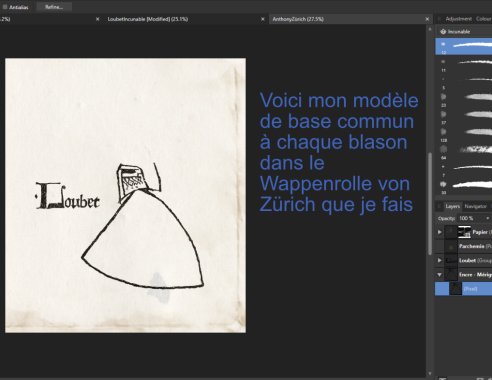492x380 pixels.
Task: Select the highlighted size 12 brush
Action: [464, 46]
